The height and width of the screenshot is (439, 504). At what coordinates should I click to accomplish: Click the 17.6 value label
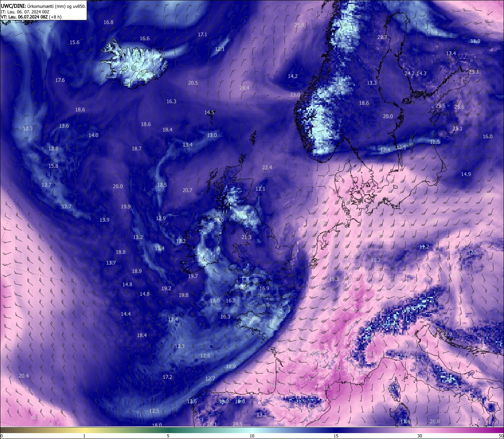tap(60, 80)
